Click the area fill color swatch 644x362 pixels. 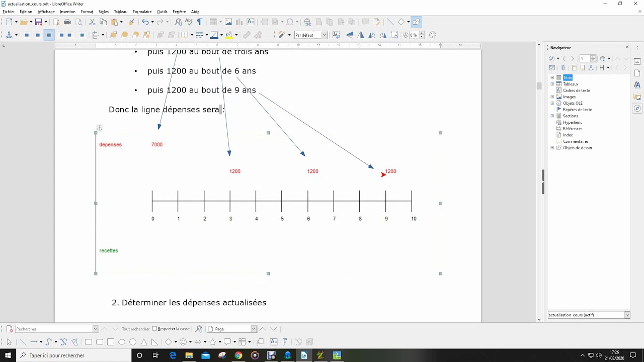[229, 35]
